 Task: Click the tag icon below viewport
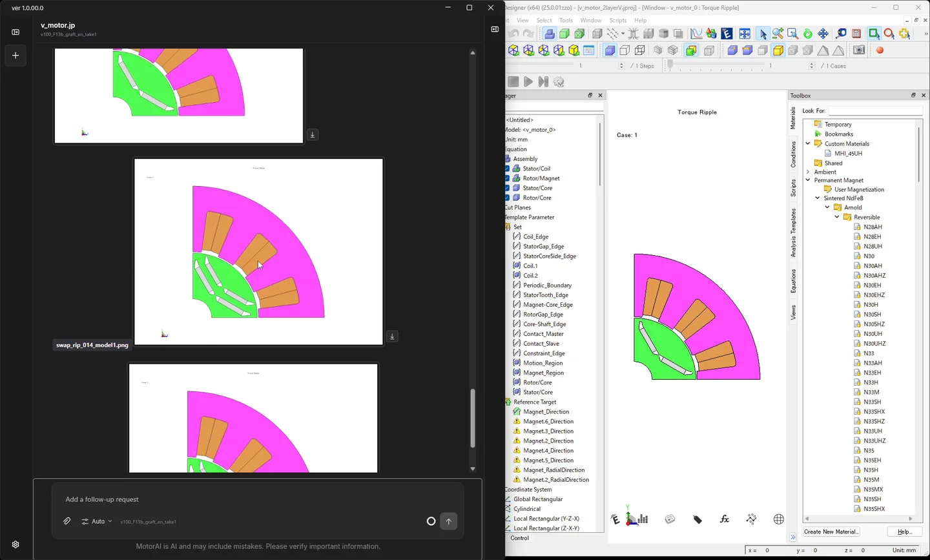(x=697, y=519)
